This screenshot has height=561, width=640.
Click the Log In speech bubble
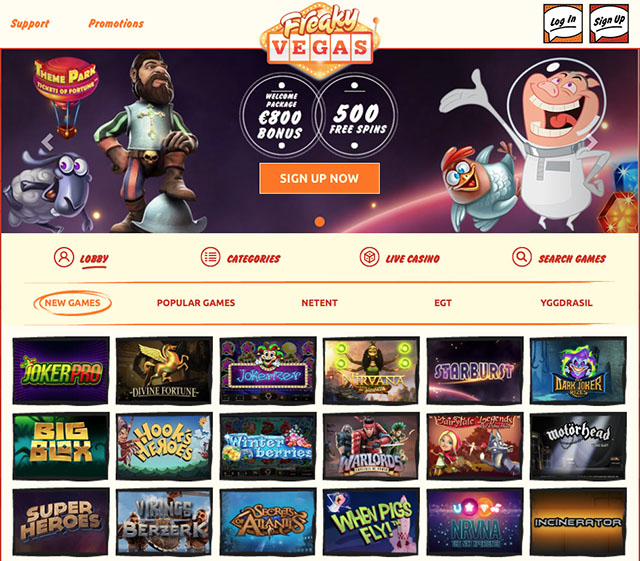562,24
